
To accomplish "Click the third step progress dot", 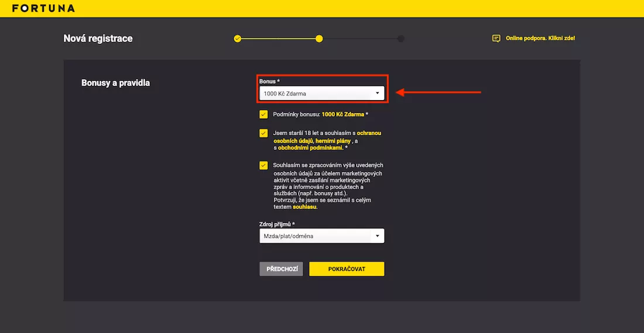I will 400,39.
